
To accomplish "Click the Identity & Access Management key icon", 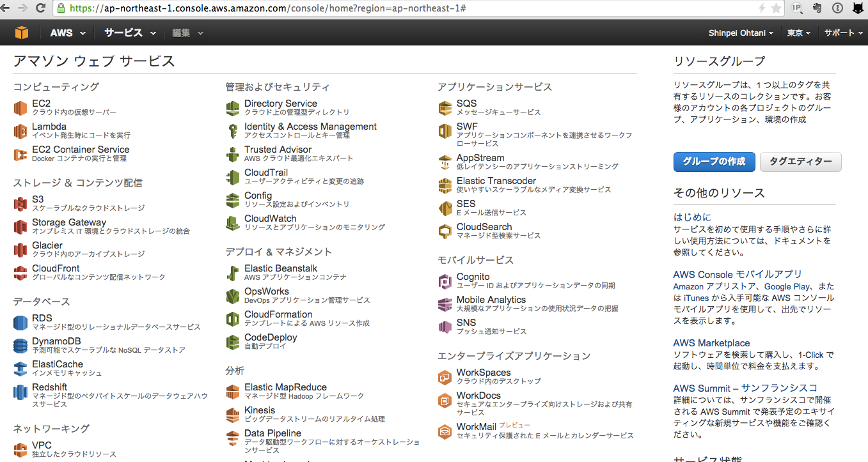I will pos(233,131).
